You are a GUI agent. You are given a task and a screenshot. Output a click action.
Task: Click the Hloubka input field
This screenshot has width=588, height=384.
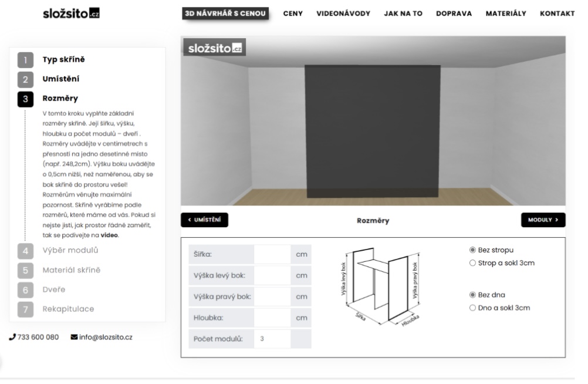click(272, 318)
